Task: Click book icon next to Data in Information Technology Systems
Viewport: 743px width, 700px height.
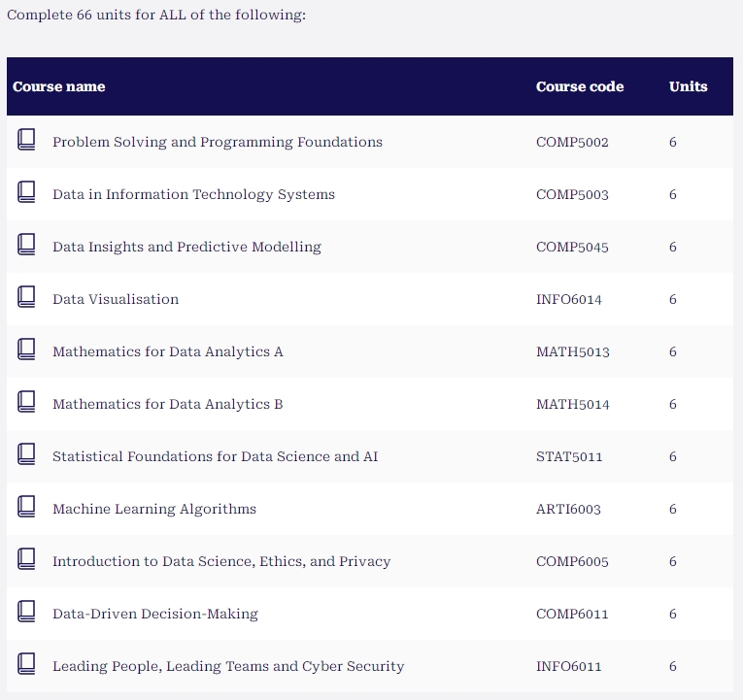Action: [26, 192]
